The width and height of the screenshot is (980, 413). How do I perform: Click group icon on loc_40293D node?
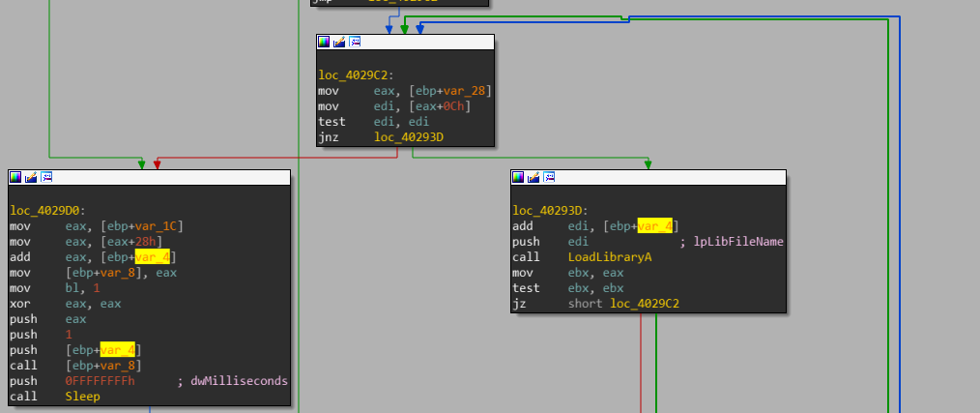(x=549, y=177)
